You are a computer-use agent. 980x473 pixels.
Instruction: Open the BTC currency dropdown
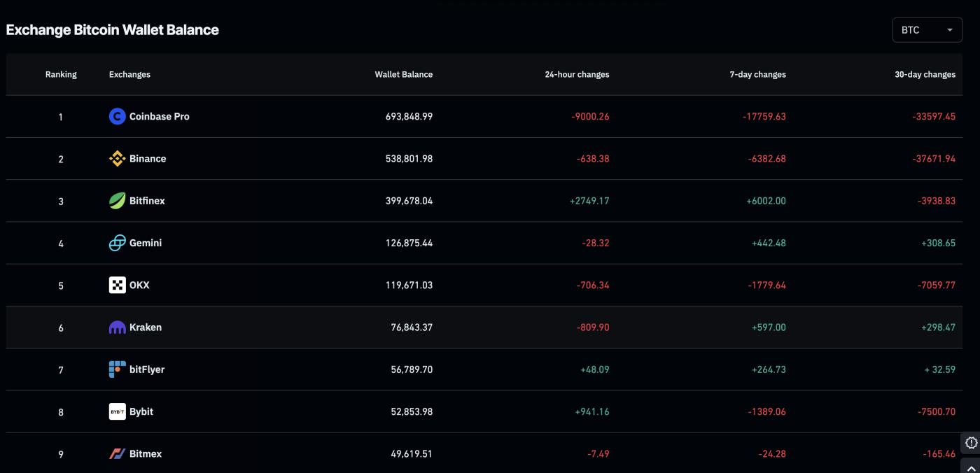925,31
